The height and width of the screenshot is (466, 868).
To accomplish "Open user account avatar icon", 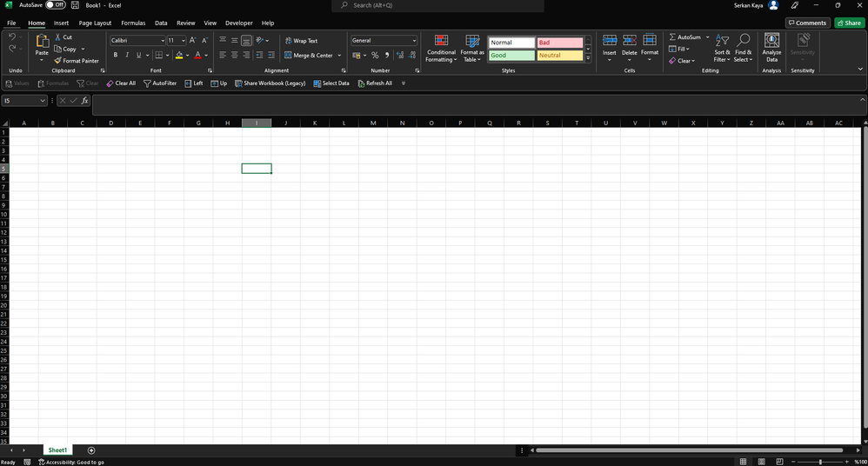I will tap(773, 5).
